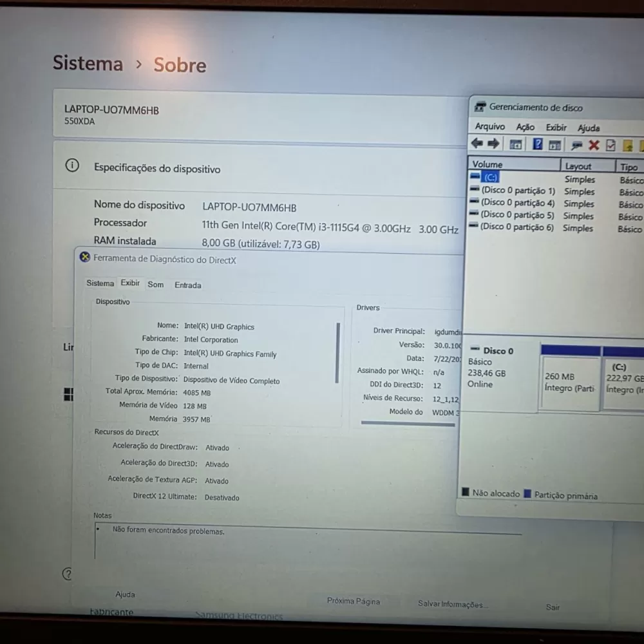
Task: Click the blue question mark help icon
Action: [x=537, y=144]
